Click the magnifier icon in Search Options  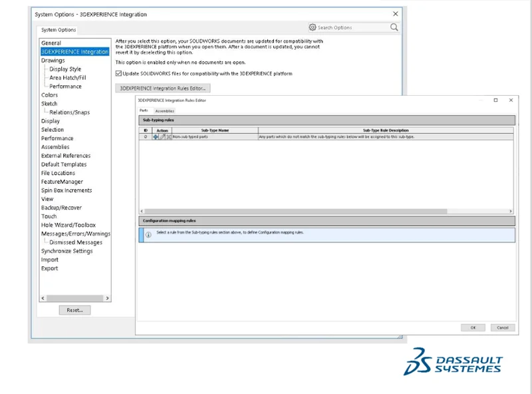[394, 27]
